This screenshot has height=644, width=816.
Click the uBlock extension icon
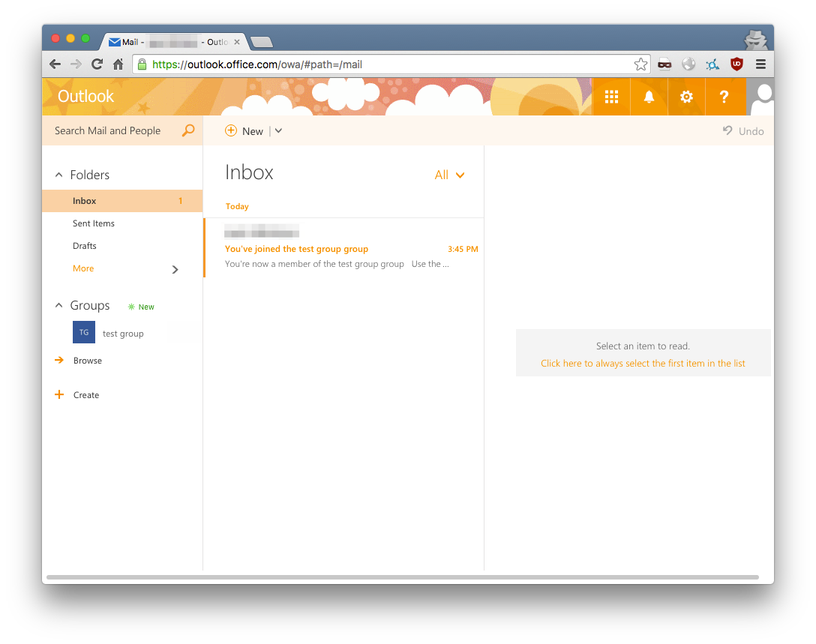(x=736, y=64)
